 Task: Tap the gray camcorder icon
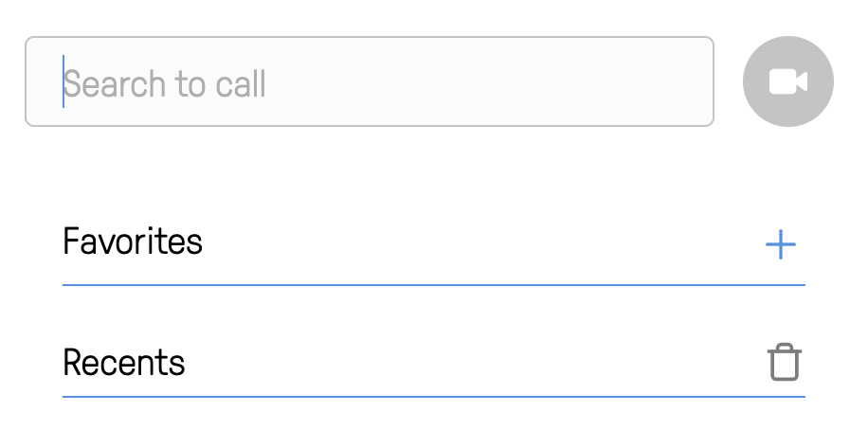(x=787, y=81)
